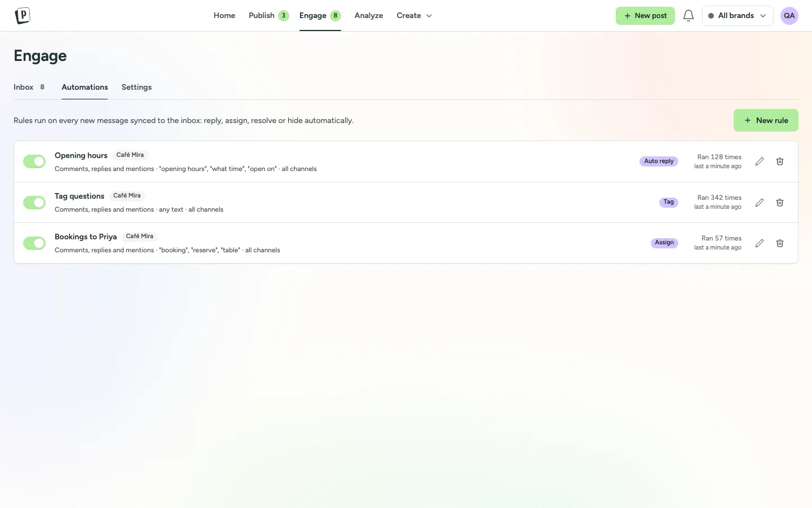Click the Assign action badge
The image size is (812, 508).
click(664, 243)
